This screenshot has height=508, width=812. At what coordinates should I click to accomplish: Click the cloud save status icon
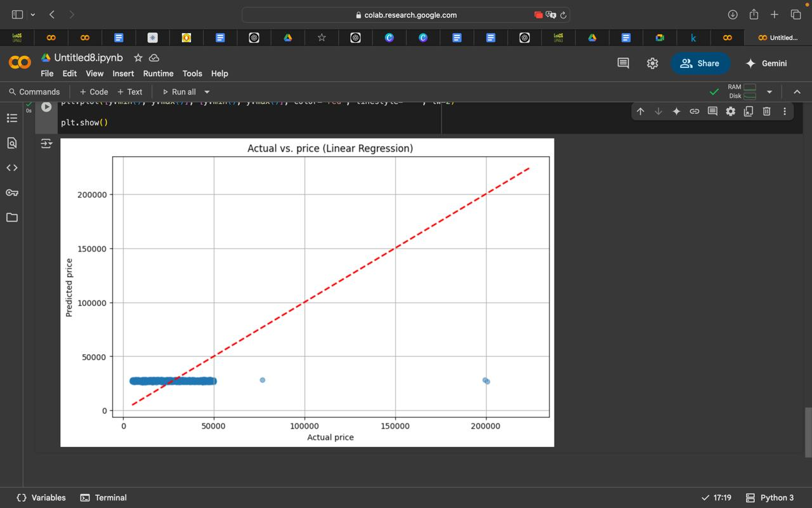pyautogui.click(x=154, y=58)
